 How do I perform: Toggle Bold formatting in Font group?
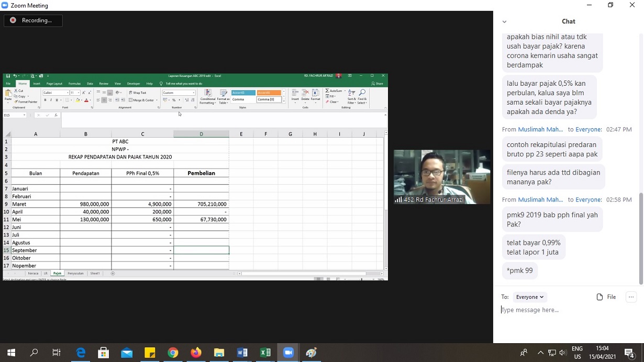[45, 100]
